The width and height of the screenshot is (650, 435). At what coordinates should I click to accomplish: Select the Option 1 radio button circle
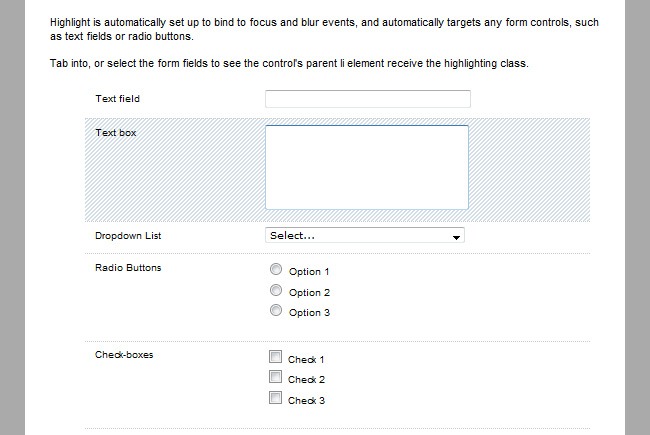tap(276, 270)
